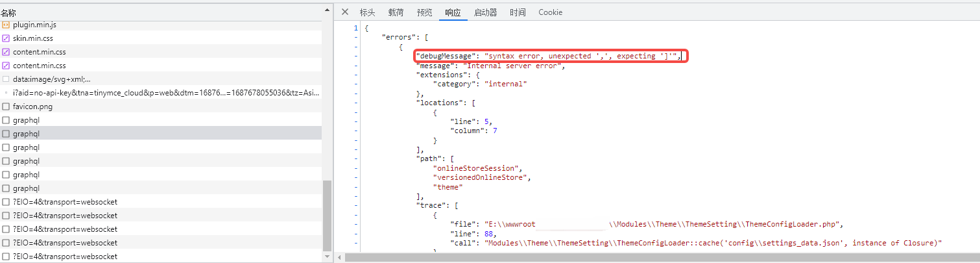This screenshot has height=263, width=980.
Task: Open the Cookie tab
Action: point(550,12)
